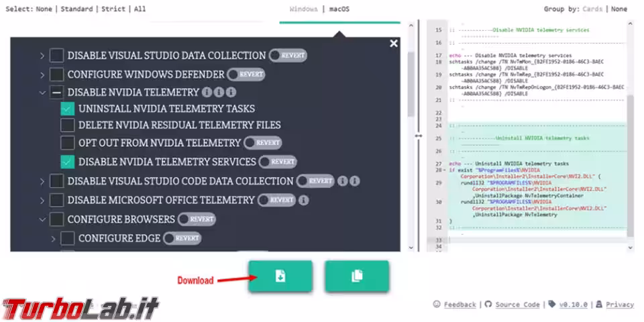Open second info icon next to Disable NVIDIA Telemetry
Image resolution: width=644 pixels, height=322 pixels.
click(x=219, y=93)
